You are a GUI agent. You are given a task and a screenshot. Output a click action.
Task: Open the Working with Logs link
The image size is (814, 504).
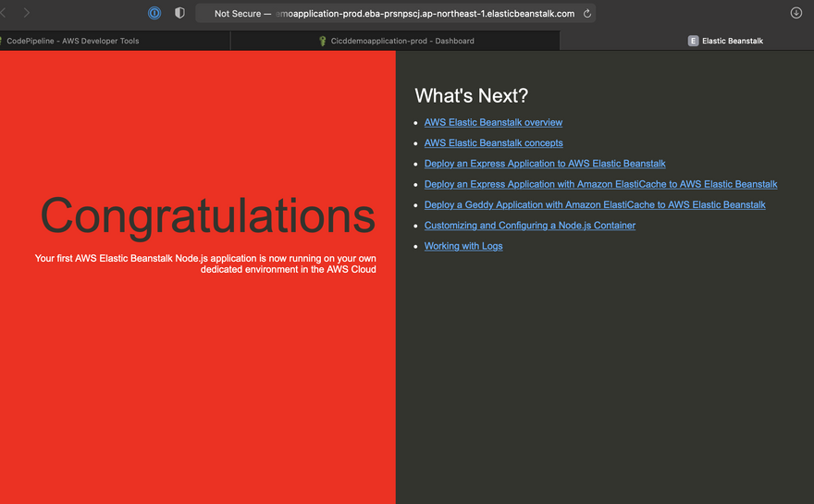tap(463, 246)
